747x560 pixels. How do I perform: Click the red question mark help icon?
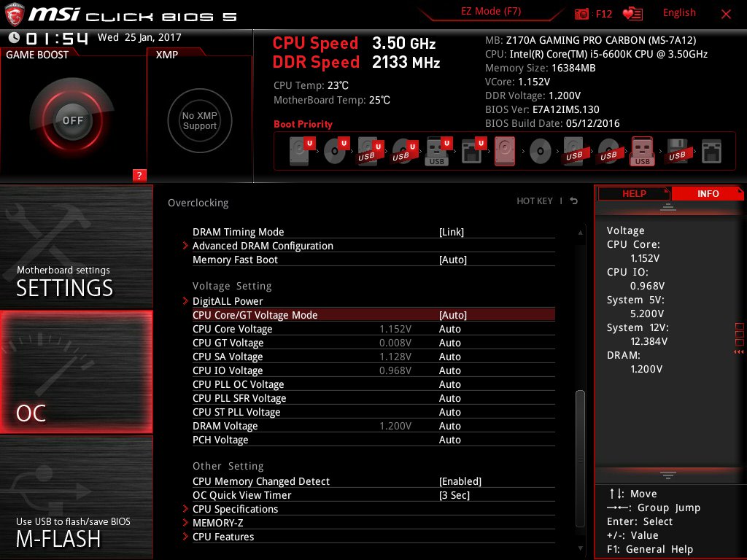139,175
